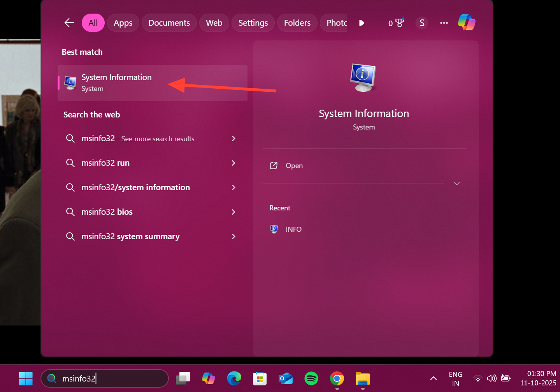The width and height of the screenshot is (560, 392).
Task: Expand the 'msinfo32 bios' web suggestion arrow
Action: click(233, 212)
